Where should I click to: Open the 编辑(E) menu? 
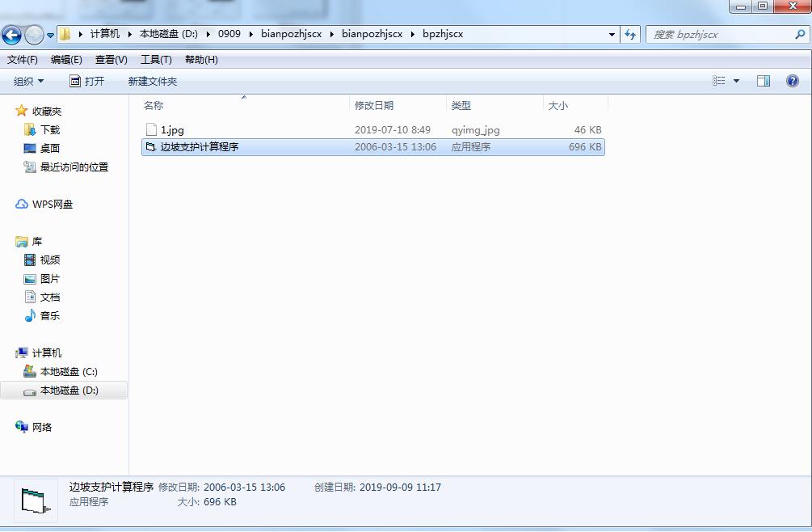pos(66,60)
